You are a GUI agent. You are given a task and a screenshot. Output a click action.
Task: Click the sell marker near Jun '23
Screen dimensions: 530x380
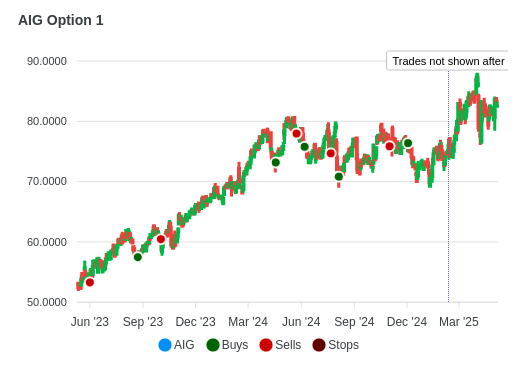(90, 282)
